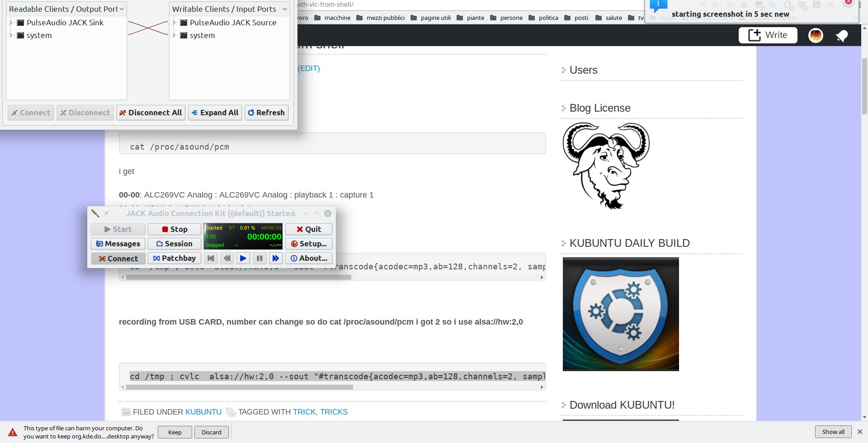The width and height of the screenshot is (868, 443).
Task: Open the macchine bookmark folder
Action: [x=332, y=18]
